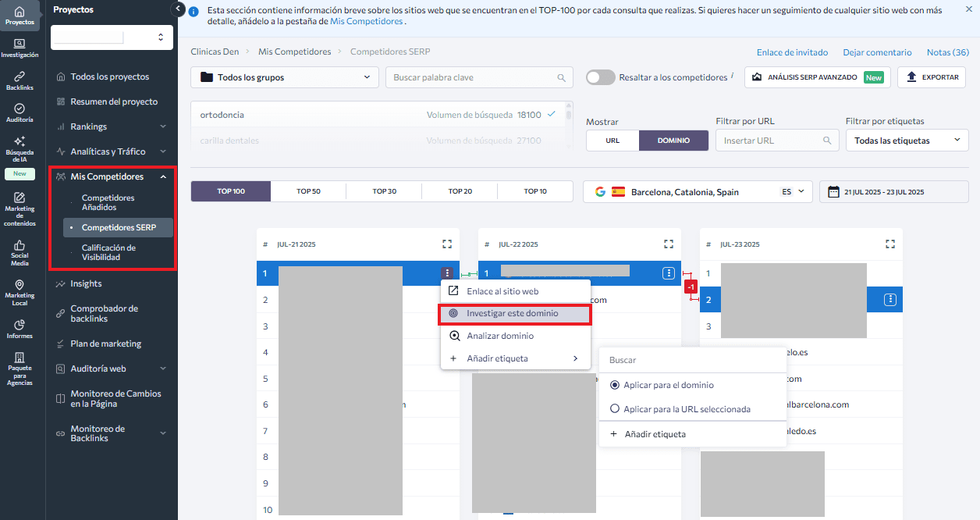Screen dimensions: 980x520
Task: Switch Mostrar to DOMINIO
Action: tap(674, 141)
